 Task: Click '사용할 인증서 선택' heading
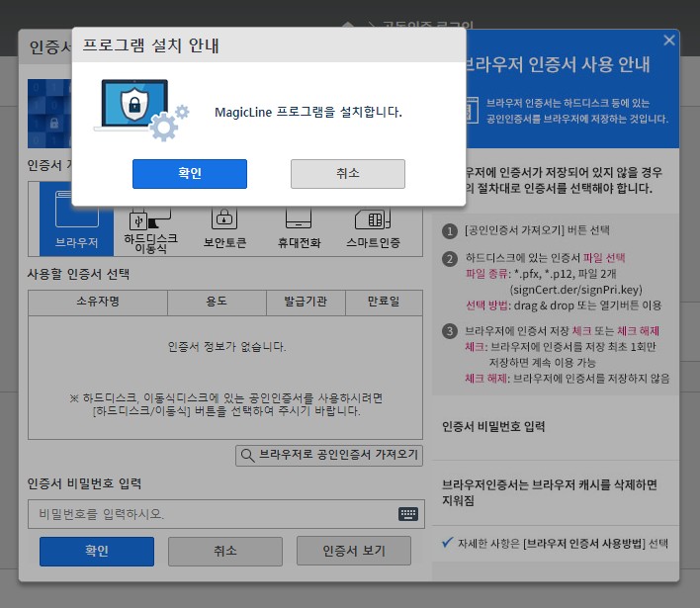pyautogui.click(x=78, y=274)
